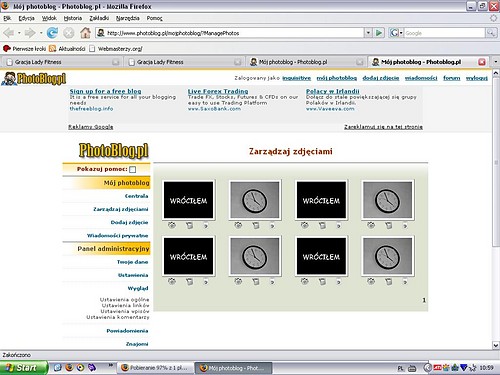Open the Widok menu
500x375 pixels.
point(49,18)
